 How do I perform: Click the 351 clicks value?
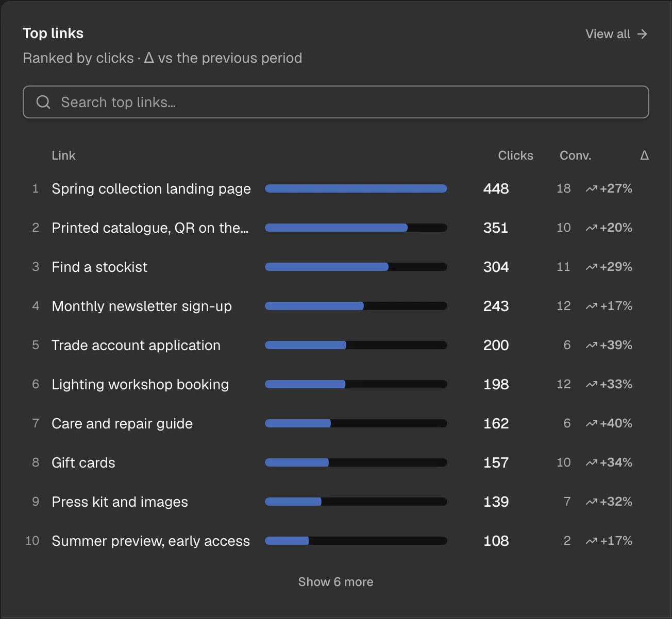click(x=496, y=228)
